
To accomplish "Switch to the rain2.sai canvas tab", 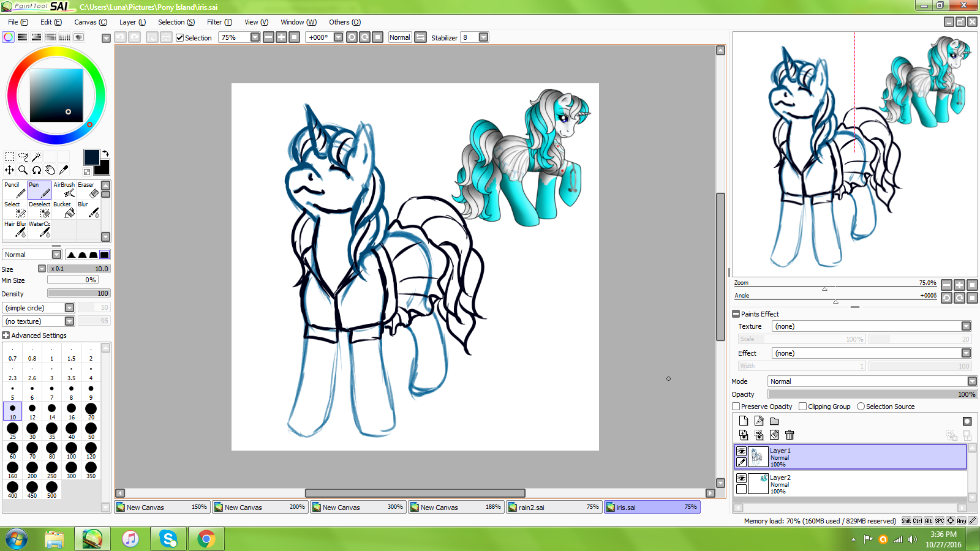I will tap(554, 507).
